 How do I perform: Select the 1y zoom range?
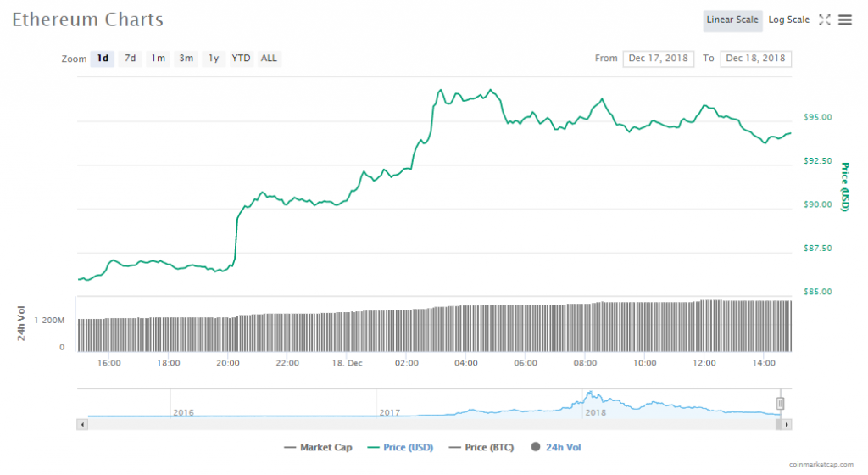214,59
